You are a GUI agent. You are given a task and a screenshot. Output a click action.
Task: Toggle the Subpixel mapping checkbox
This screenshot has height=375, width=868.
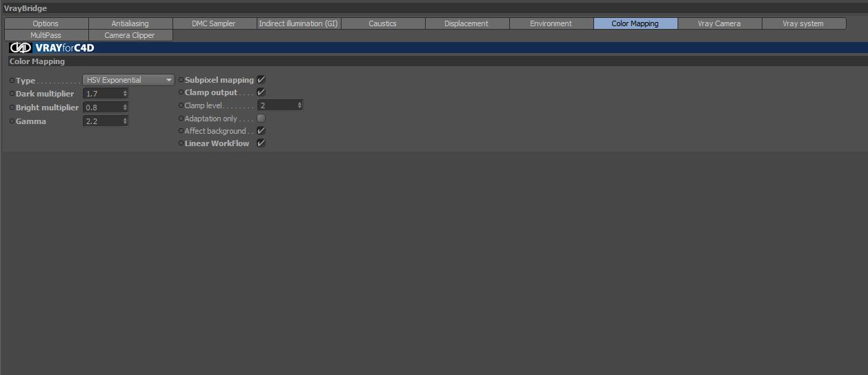tap(261, 80)
